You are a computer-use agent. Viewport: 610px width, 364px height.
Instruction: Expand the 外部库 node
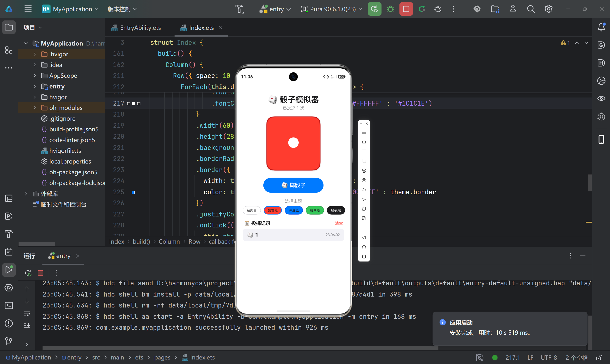tap(26, 194)
